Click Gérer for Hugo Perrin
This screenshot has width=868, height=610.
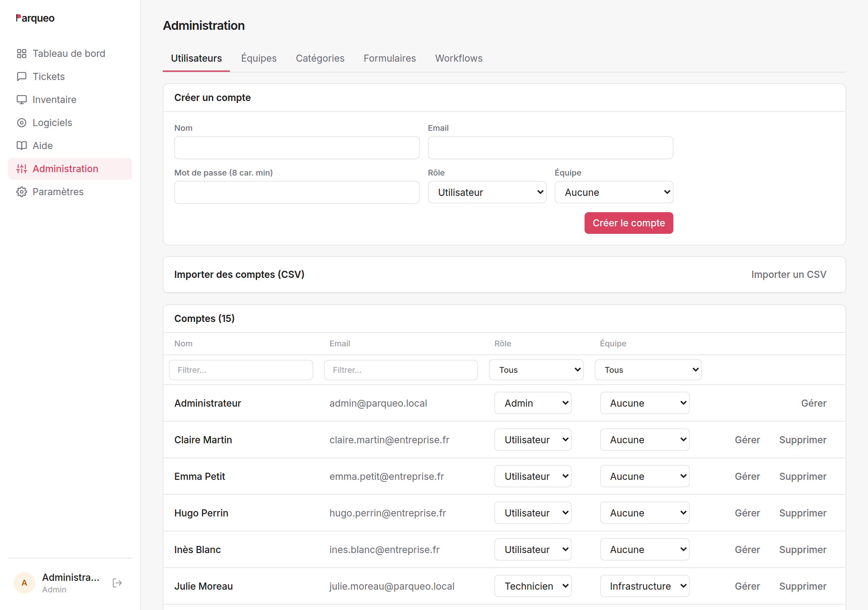pos(747,513)
